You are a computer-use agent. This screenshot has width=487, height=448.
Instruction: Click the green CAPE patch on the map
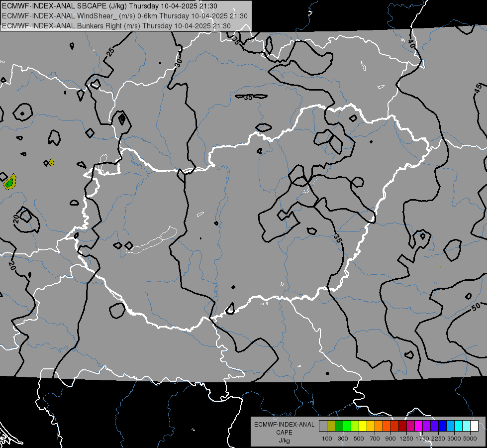point(9,183)
